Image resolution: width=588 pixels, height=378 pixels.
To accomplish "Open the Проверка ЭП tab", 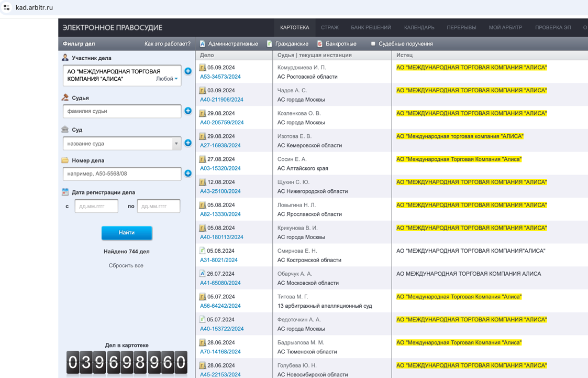I will [x=553, y=27].
